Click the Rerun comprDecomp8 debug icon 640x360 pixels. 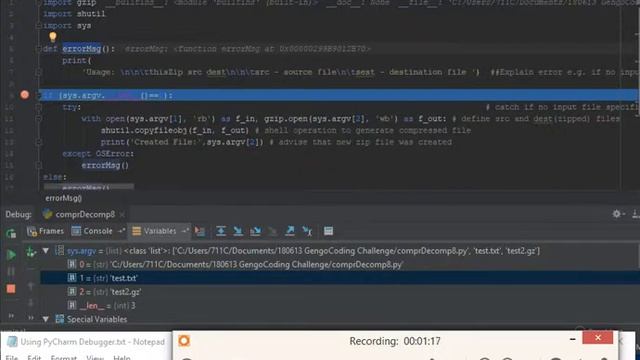pyautogui.click(x=11, y=233)
